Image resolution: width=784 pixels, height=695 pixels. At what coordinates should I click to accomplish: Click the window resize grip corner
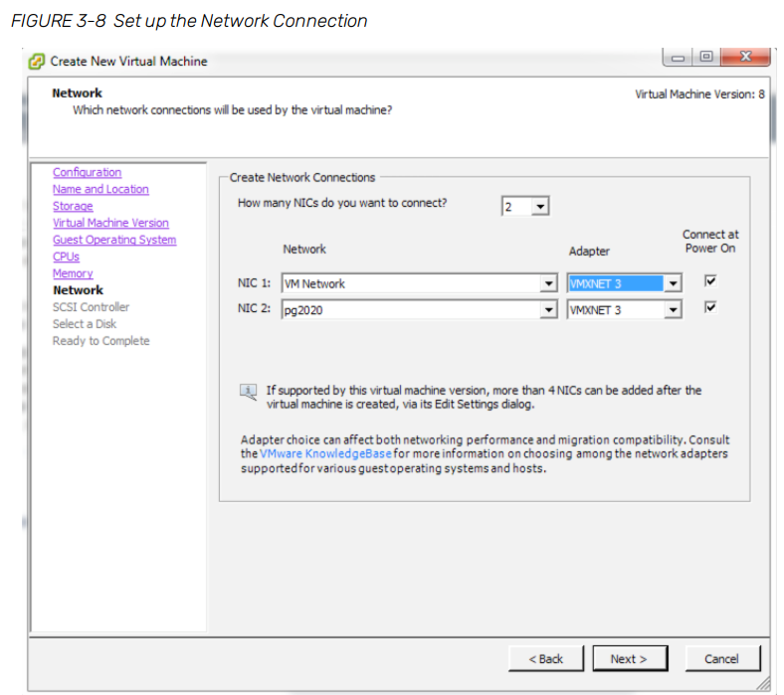click(x=763, y=684)
